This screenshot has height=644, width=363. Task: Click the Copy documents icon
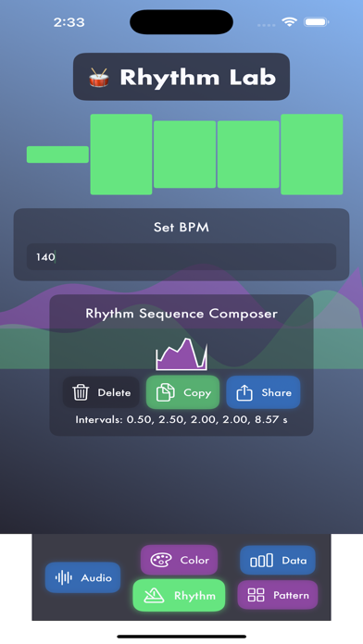165,392
